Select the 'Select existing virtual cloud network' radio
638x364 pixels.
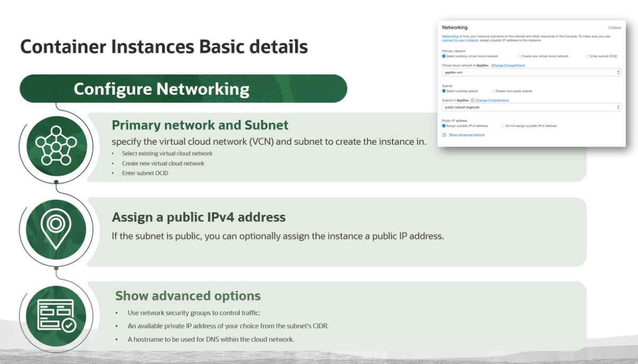tap(444, 56)
